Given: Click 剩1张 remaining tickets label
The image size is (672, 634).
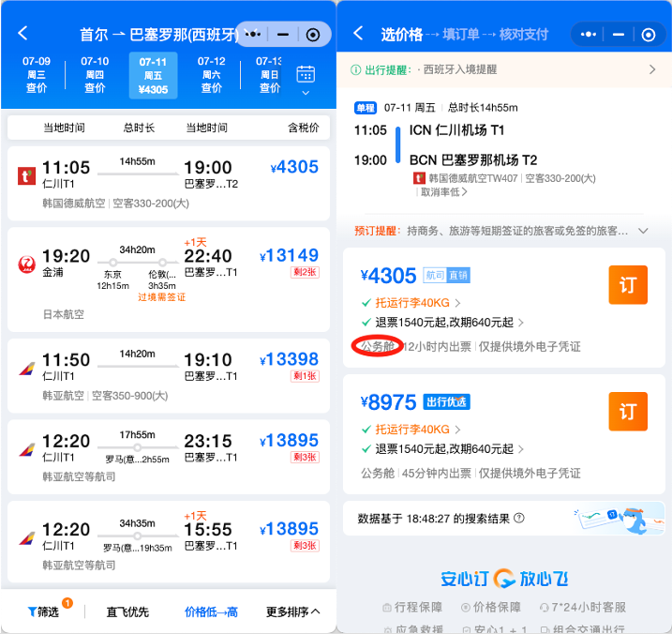Looking at the screenshot, I should click(305, 376).
